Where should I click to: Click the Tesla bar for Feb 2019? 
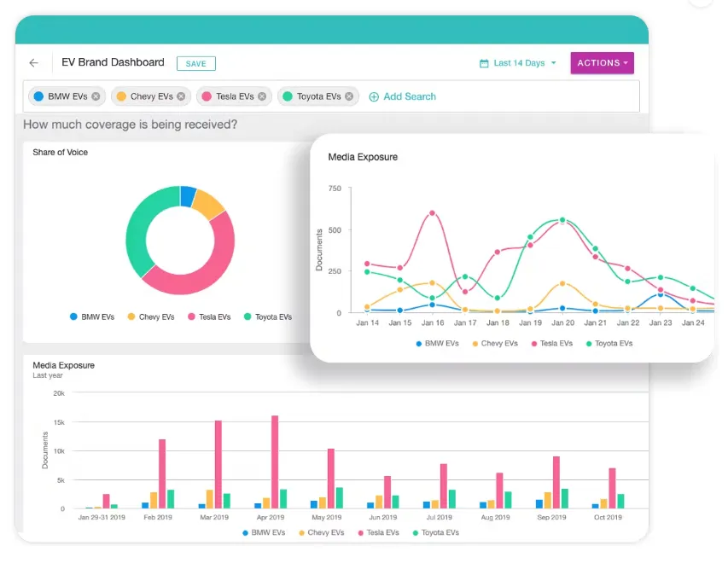tap(162, 473)
